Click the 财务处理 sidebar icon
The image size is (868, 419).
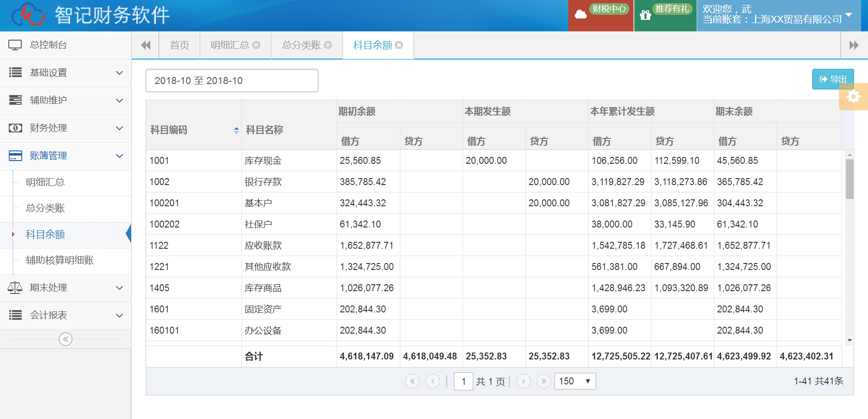click(x=14, y=128)
